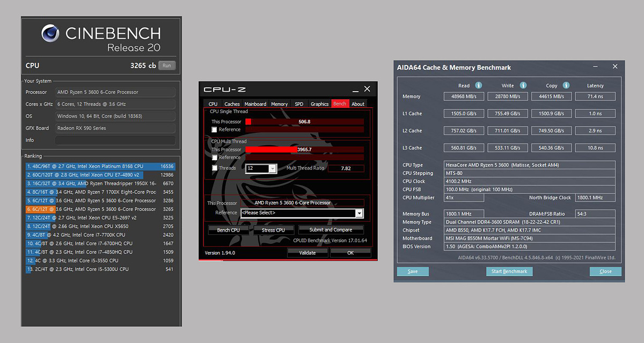Save the AIDA64 benchmark results

[413, 271]
